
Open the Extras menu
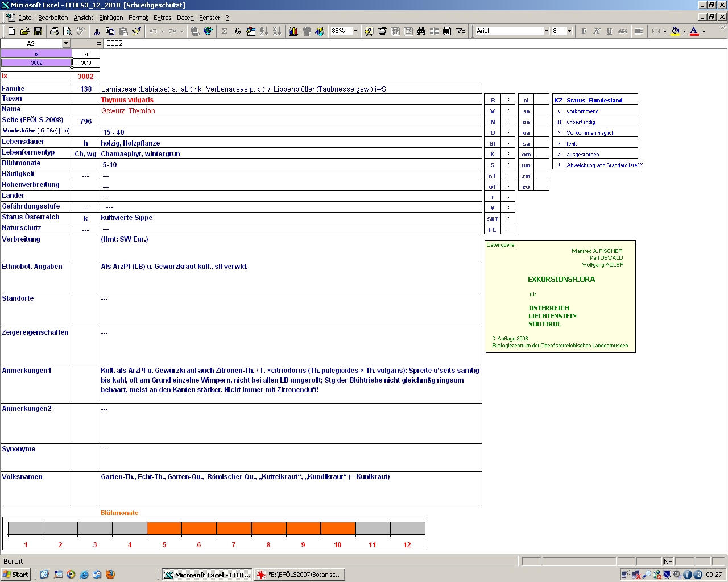162,18
